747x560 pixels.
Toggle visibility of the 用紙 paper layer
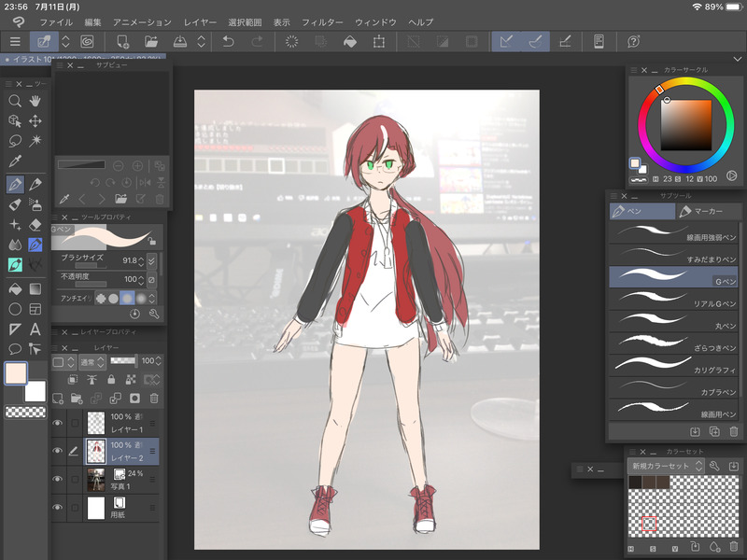58,508
